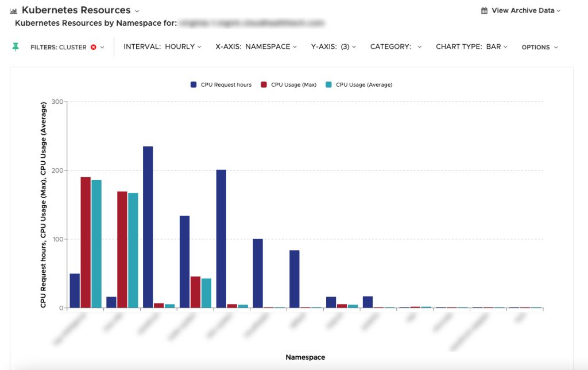Click the bar chart icon beside Kubernetes Resources
The image size is (588, 370).
tap(13, 11)
